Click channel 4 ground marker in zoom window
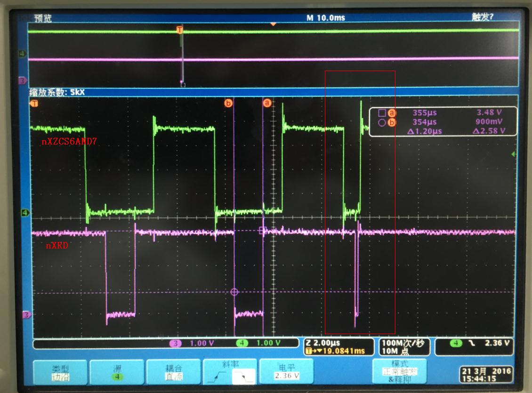This screenshot has width=532, height=393. pos(25,213)
